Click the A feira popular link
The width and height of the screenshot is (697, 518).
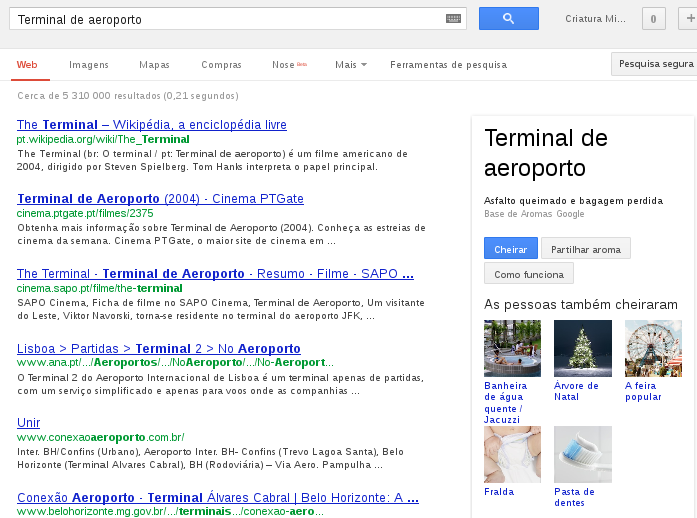pos(643,391)
